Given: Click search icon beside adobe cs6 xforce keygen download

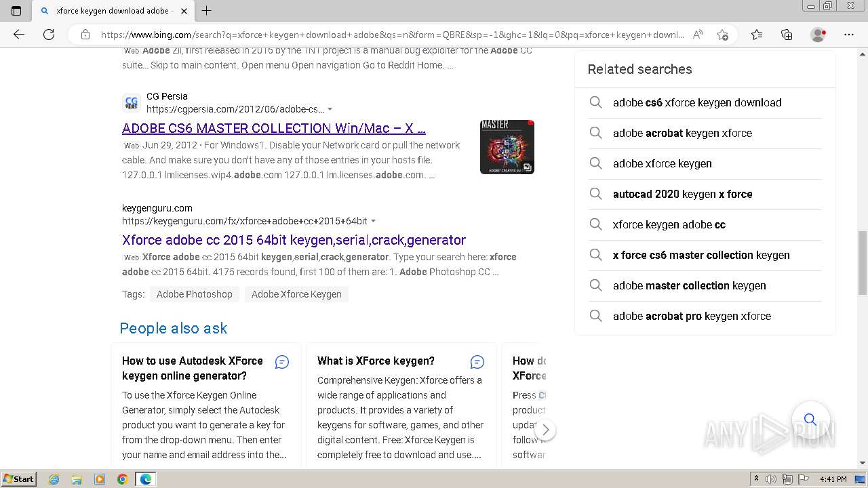Looking at the screenshot, I should [x=595, y=102].
